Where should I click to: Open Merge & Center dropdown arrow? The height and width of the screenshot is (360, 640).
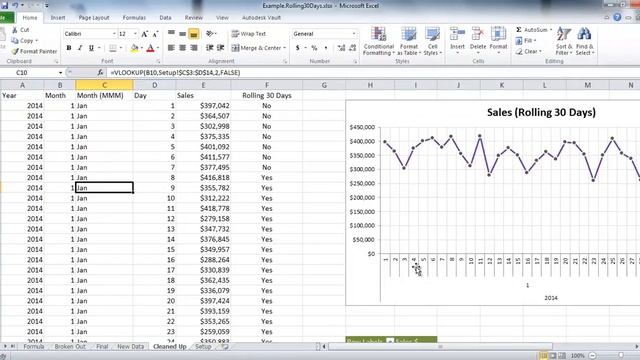coord(284,48)
